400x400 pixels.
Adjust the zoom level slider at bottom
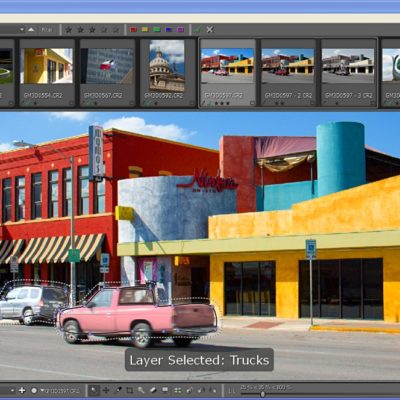(263, 394)
